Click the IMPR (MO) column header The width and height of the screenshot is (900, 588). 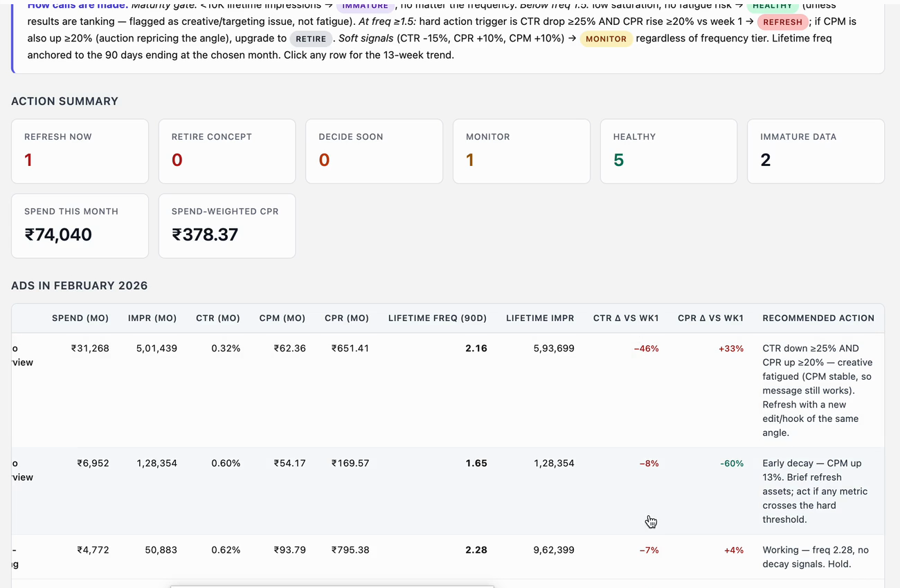(x=152, y=318)
